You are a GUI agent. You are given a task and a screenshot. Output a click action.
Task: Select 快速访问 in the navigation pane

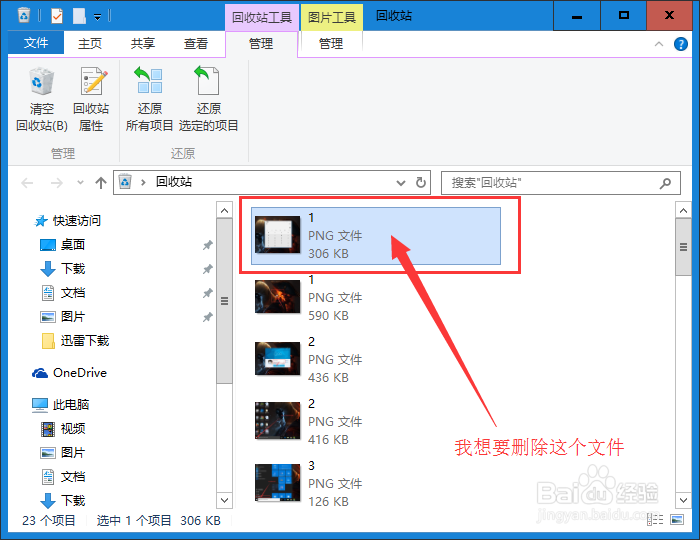tap(67, 220)
